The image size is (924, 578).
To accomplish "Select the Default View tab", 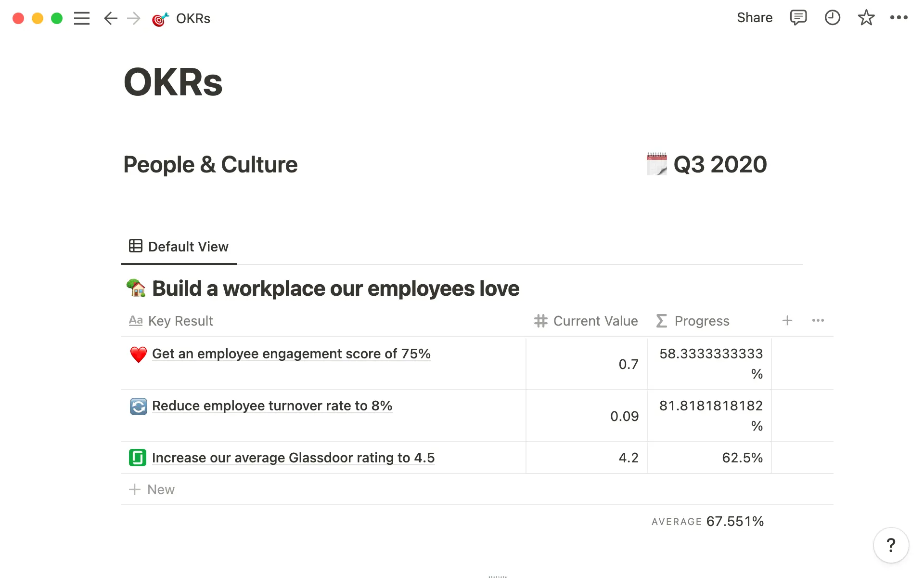I will [179, 247].
